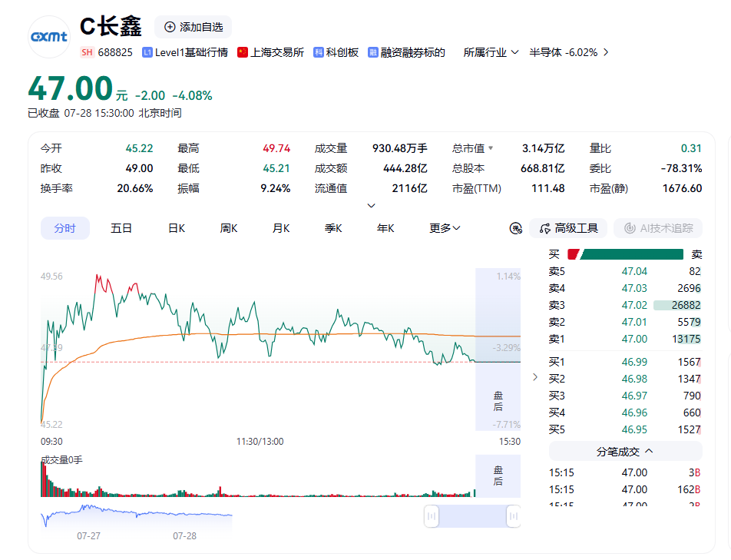Click the 买5 price 46.95
This screenshot has width=731, height=560.
pos(634,429)
